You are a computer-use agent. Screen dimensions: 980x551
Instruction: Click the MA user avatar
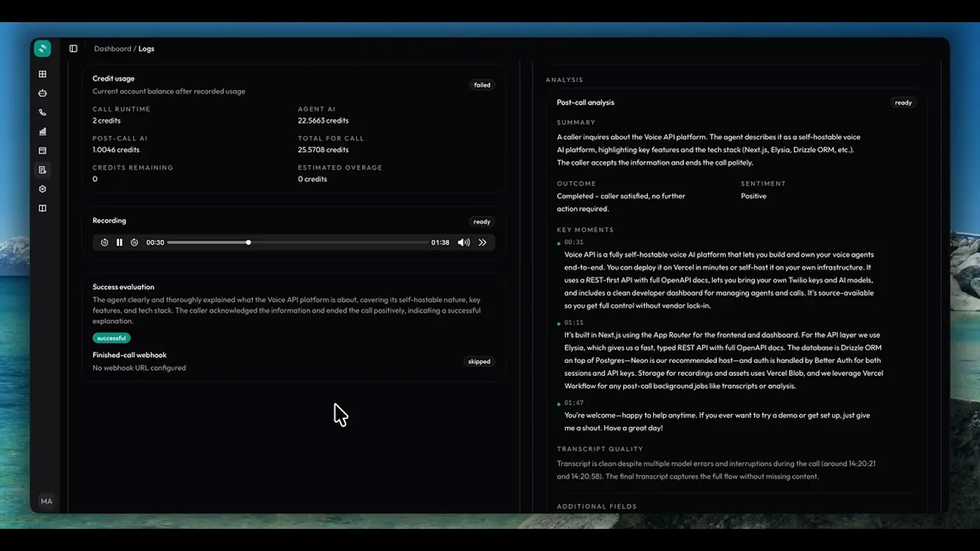pyautogui.click(x=47, y=501)
